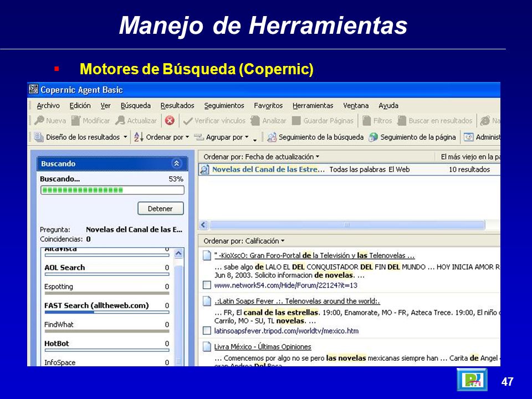Open the Latin Soaps Fever result link
The image size is (532, 399).
(x=297, y=301)
